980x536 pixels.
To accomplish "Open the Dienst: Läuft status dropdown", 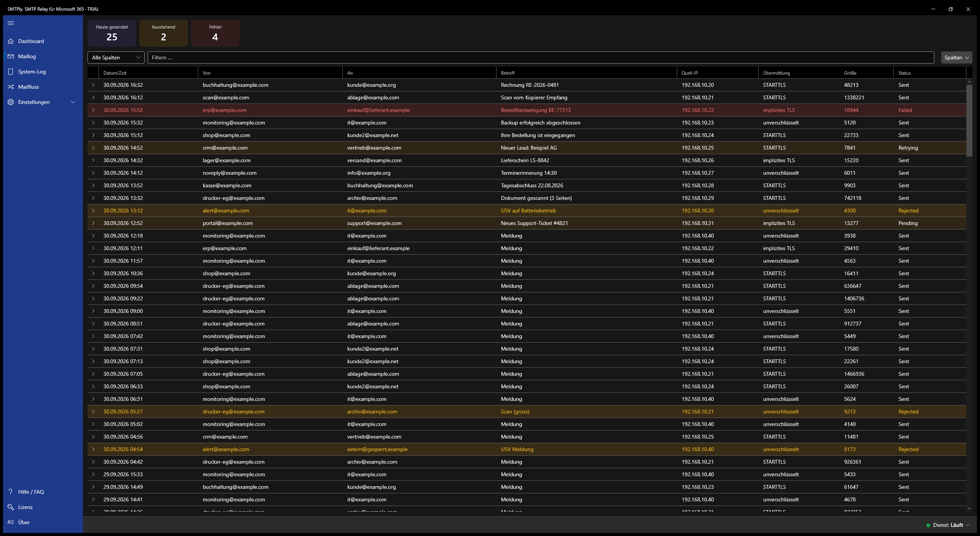I will [948, 525].
